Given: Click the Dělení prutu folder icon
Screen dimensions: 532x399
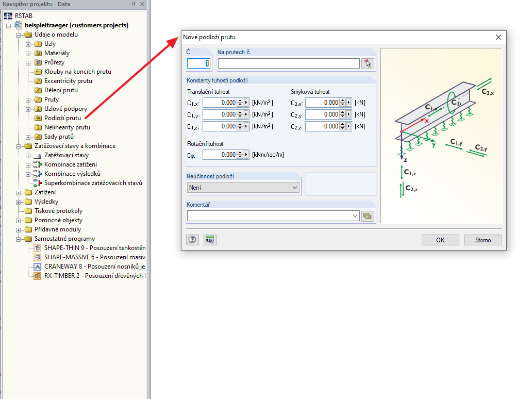Looking at the screenshot, I should click(38, 90).
